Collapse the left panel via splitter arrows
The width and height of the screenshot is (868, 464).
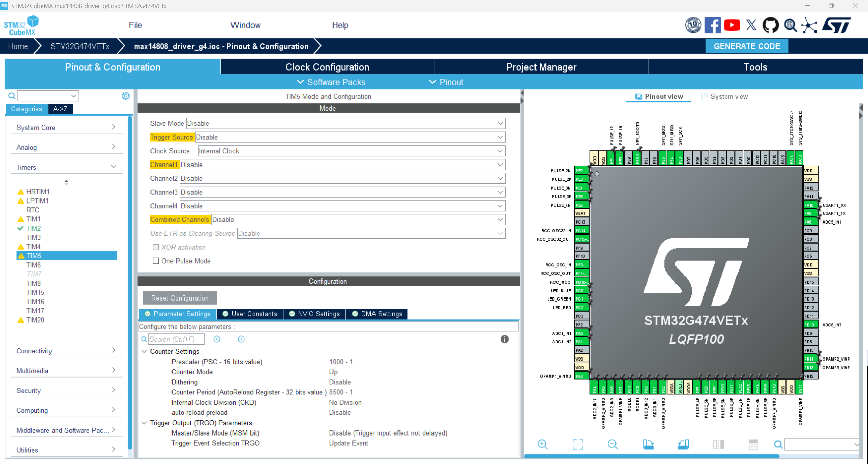tap(522, 97)
